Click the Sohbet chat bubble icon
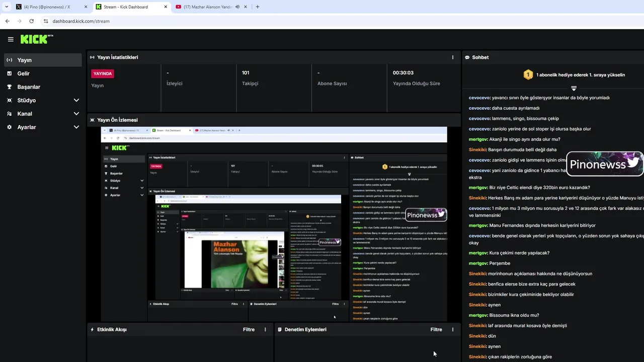 467,57
